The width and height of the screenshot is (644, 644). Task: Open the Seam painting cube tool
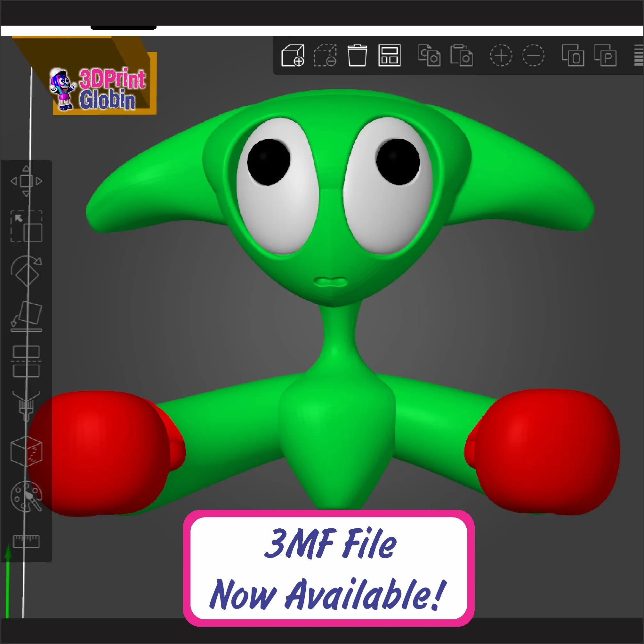[26, 451]
